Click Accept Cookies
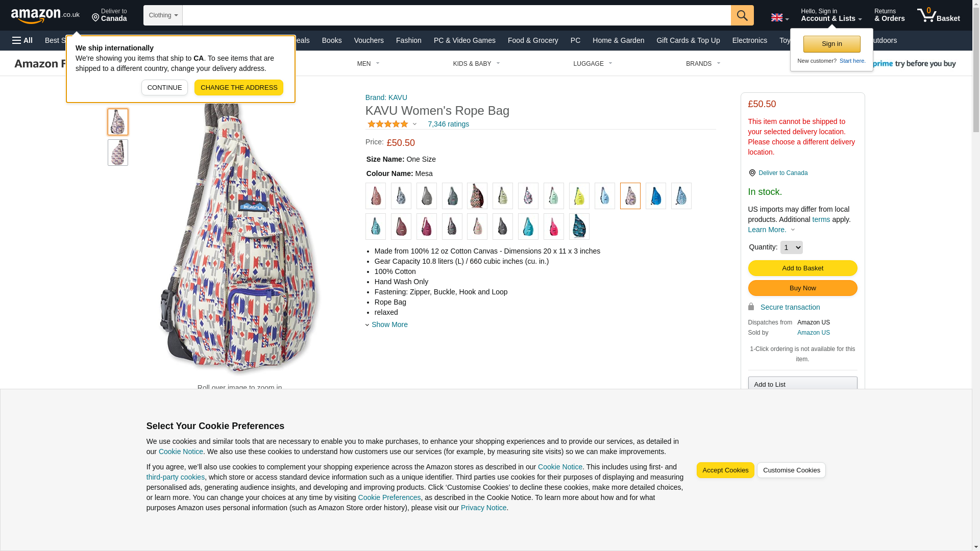Screen dimensions: 980x551 [x=725, y=470]
